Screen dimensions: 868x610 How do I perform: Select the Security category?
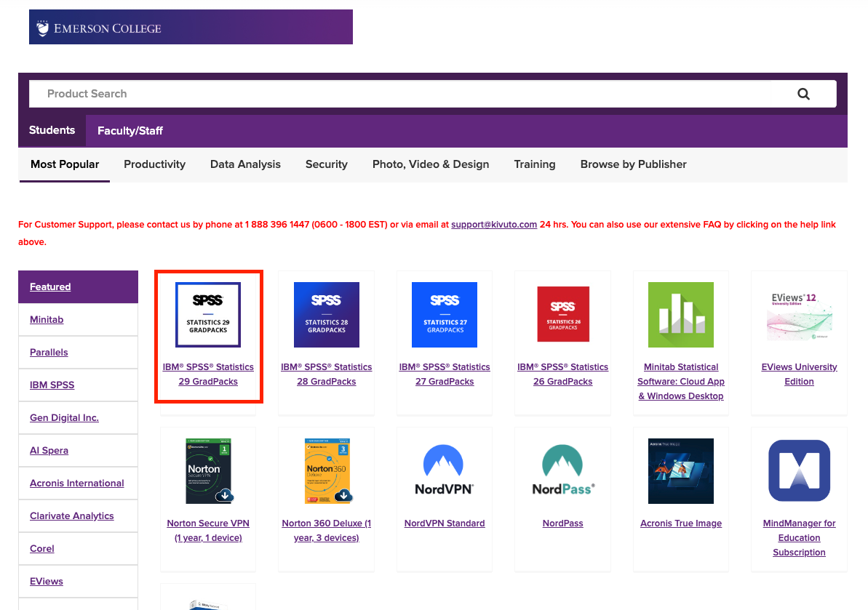point(326,164)
